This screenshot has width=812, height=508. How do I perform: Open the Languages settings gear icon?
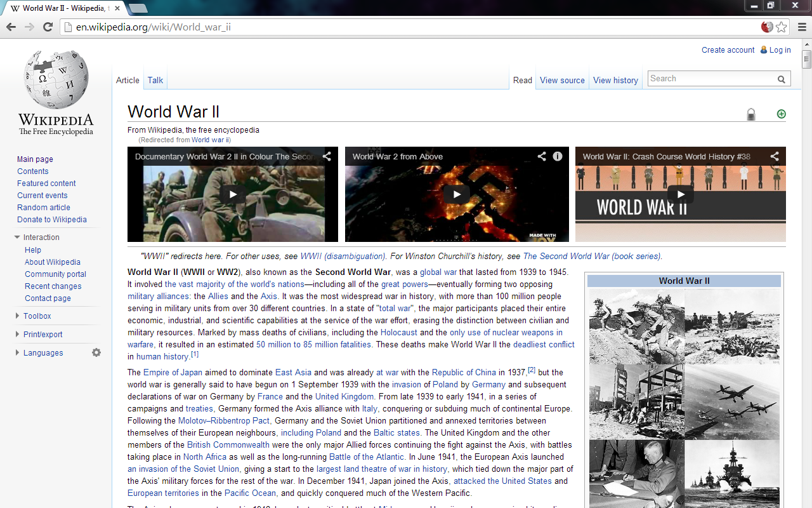pyautogui.click(x=96, y=352)
